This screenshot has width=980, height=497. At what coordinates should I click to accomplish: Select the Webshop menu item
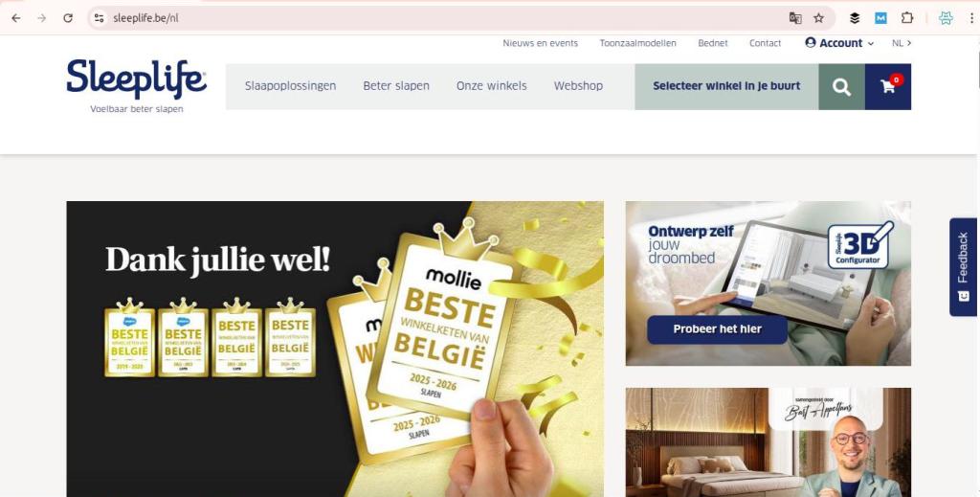pyautogui.click(x=578, y=86)
